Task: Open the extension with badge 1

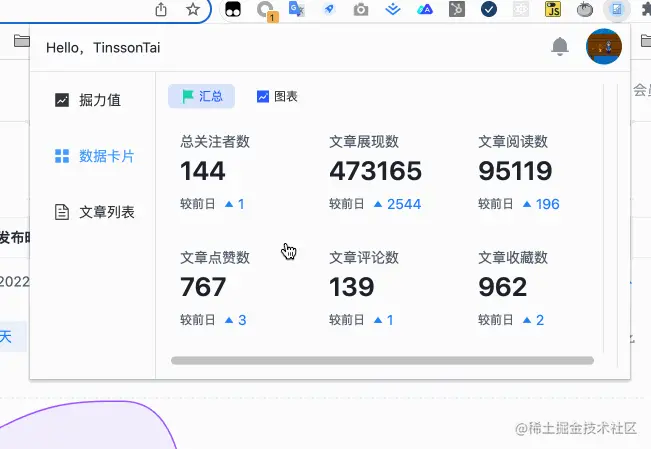Action: coord(266,10)
